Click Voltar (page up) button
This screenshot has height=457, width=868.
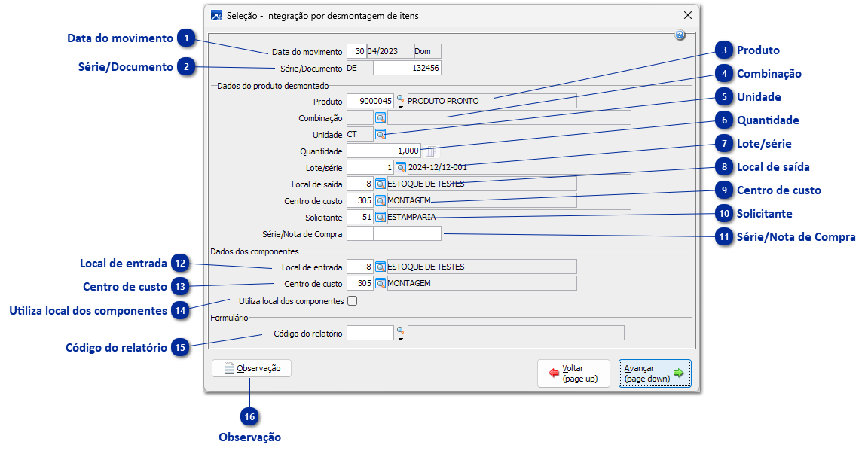pos(573,373)
